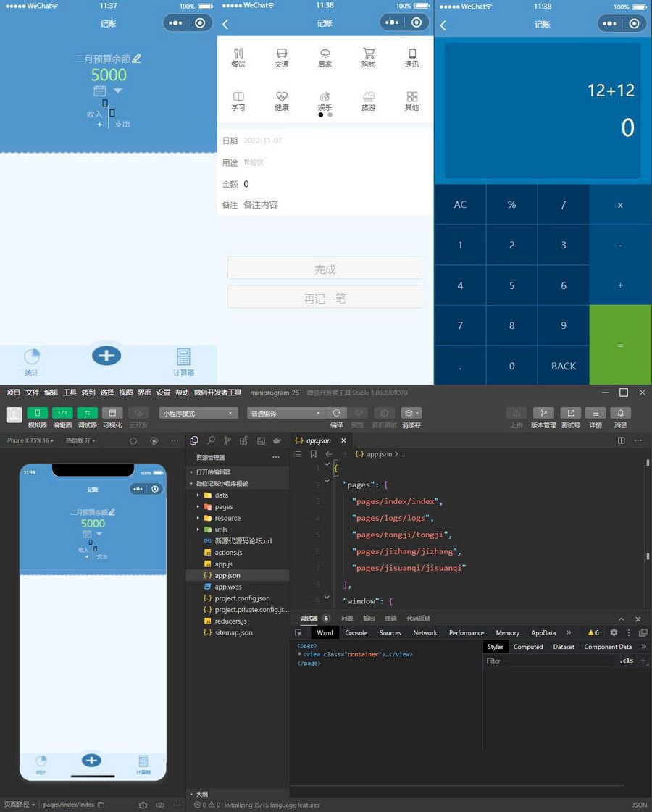Tap the 餐饮 dining category icon
Viewport: 652px width, 812px height.
coord(238,54)
